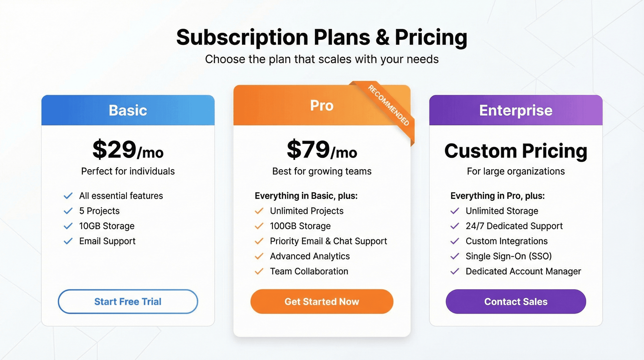
Task: Click the $79/mo price on Pro card
Action: [322, 150]
